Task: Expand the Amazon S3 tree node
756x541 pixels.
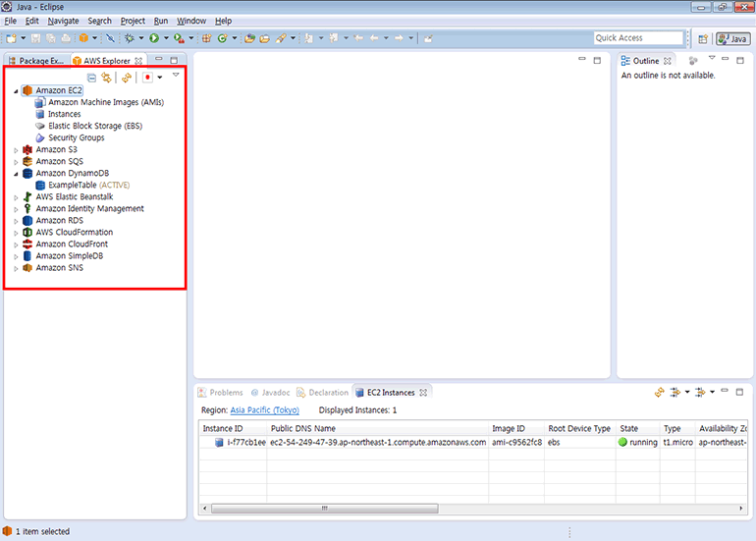Action: [x=16, y=149]
